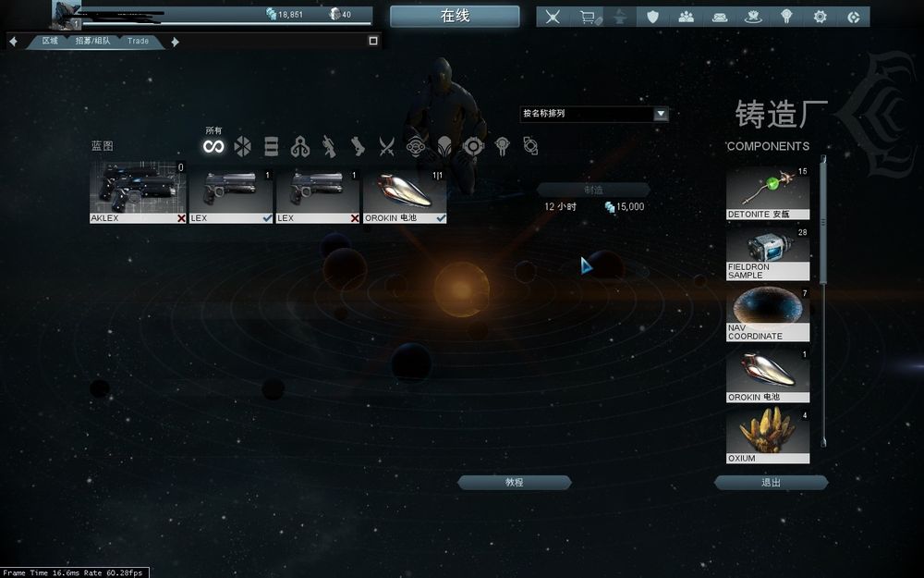Filter blueprints by the hooded key icon
Screen dimensions: 924x578
pyautogui.click(x=300, y=146)
